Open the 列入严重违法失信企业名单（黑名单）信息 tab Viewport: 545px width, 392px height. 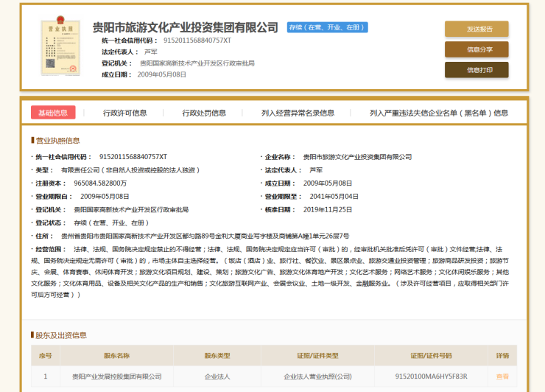tap(439, 113)
